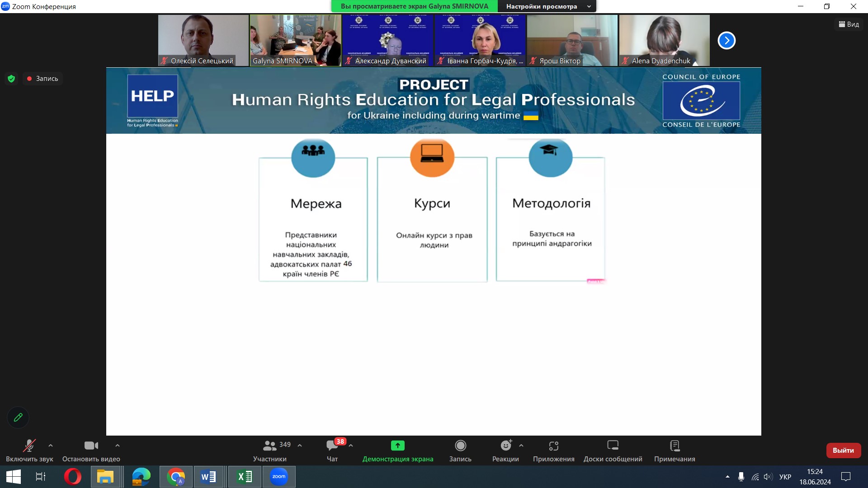Click the green share screen icon
This screenshot has width=868, height=488.
[x=397, y=446]
